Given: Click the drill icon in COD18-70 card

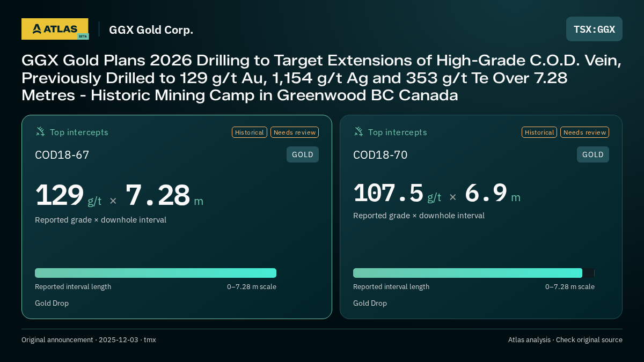Looking at the screenshot, I should pyautogui.click(x=358, y=131).
